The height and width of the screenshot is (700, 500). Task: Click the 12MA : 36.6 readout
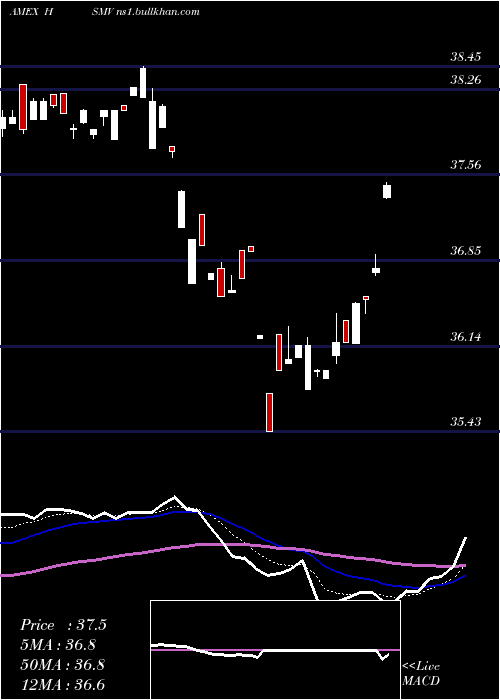point(62,684)
